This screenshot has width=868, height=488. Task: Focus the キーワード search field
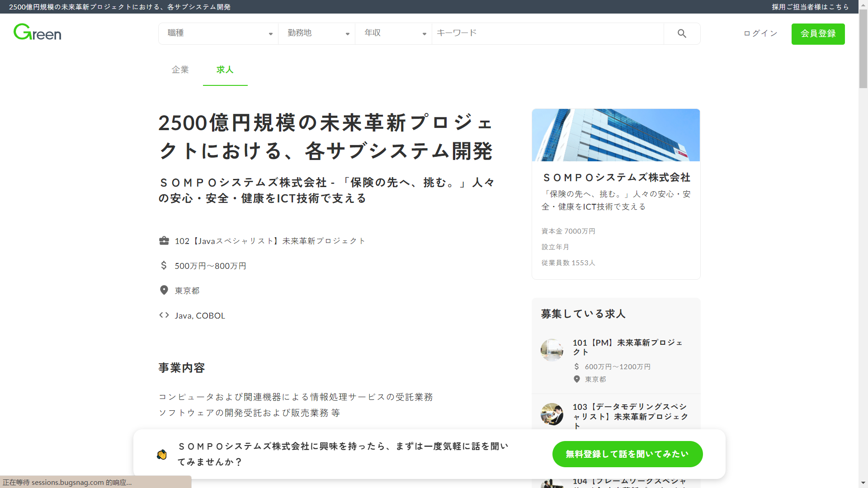pos(548,33)
